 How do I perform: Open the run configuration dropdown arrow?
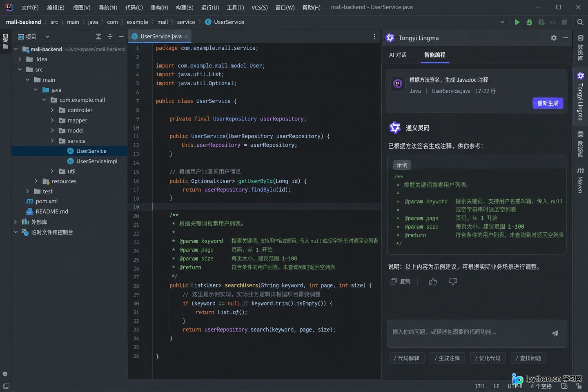pos(502,22)
